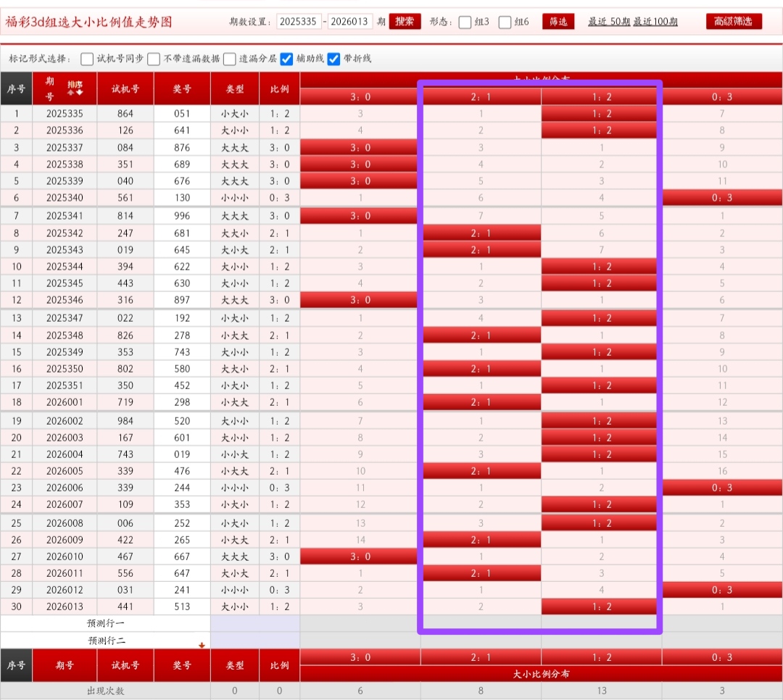Image resolution: width=783 pixels, height=700 pixels.
Task: Click the 1:2 marker in row 2025335
Action: pyautogui.click(x=600, y=114)
